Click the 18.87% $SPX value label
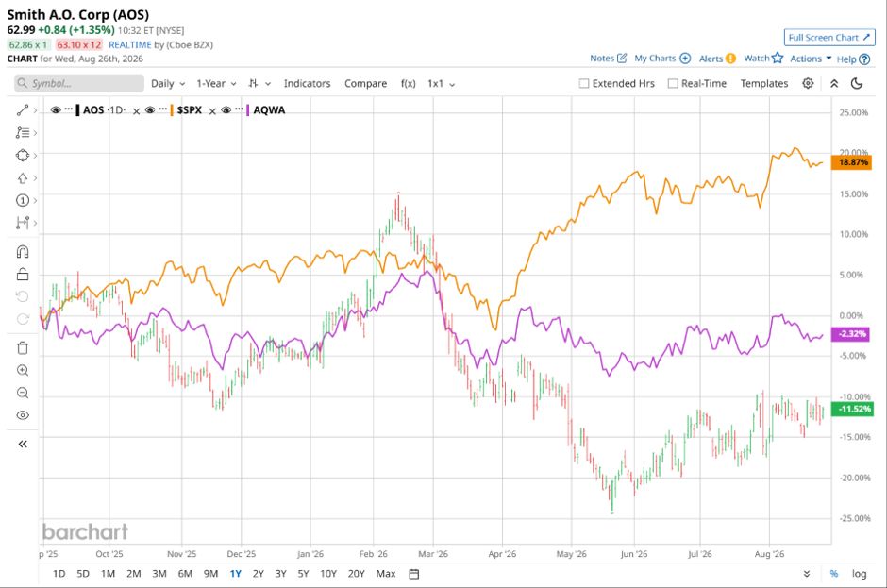This screenshot has width=887, height=588. (852, 162)
